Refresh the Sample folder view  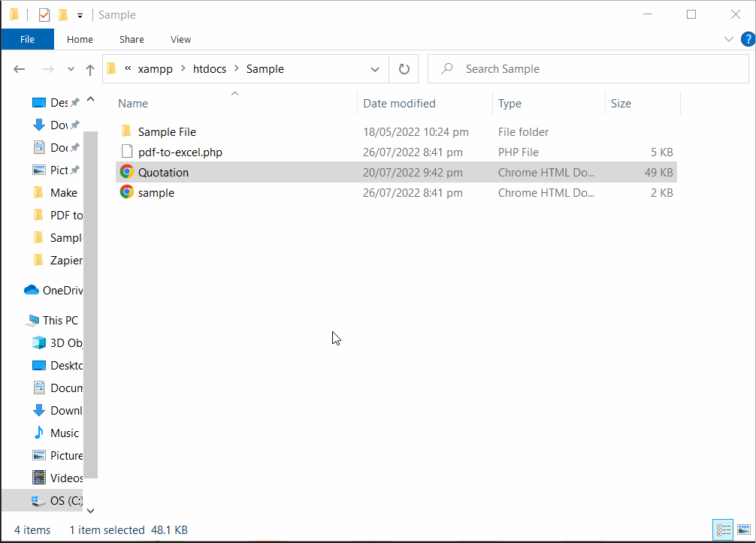pos(404,69)
